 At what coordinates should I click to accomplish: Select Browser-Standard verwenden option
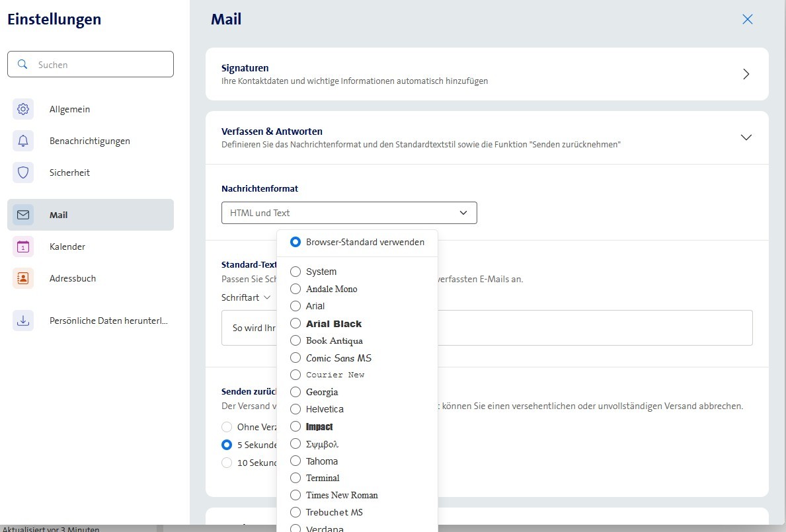(x=295, y=243)
